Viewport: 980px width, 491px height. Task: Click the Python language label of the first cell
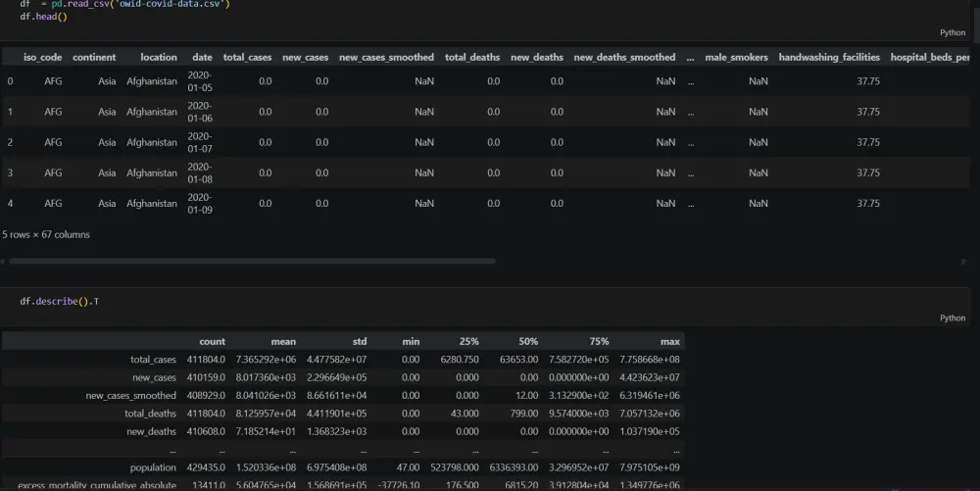pos(952,32)
